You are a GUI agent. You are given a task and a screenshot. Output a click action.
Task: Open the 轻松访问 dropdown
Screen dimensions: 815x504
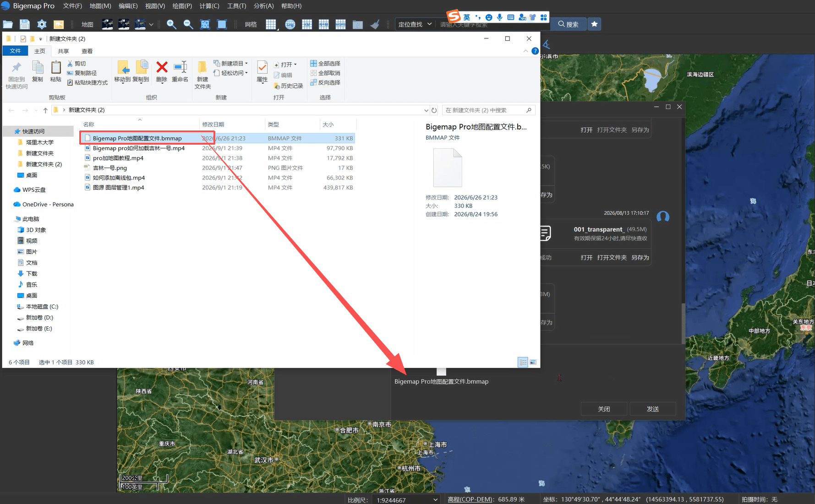pyautogui.click(x=231, y=73)
